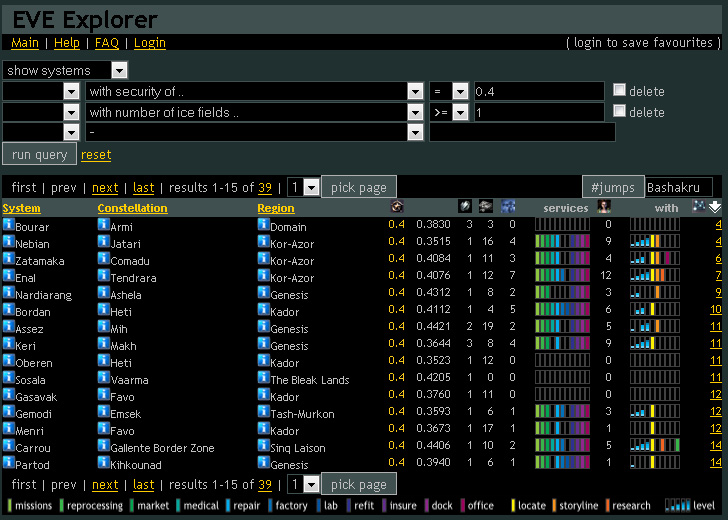Sort by agents portrait icon in header
728x520 pixels.
[604, 206]
